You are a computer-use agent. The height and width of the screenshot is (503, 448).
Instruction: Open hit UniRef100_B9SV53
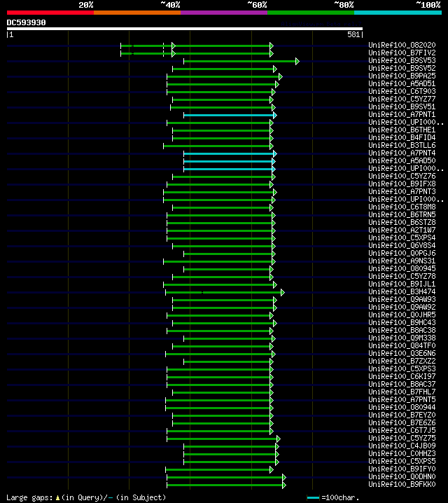pyautogui.click(x=402, y=60)
